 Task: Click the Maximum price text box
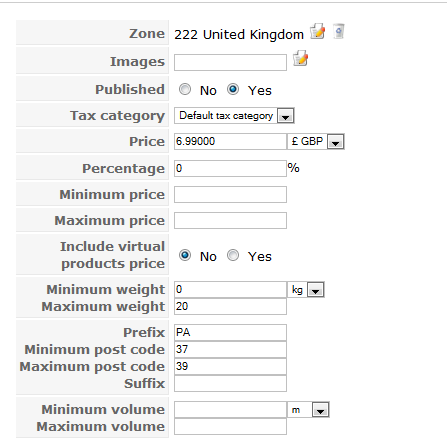pyautogui.click(x=230, y=221)
